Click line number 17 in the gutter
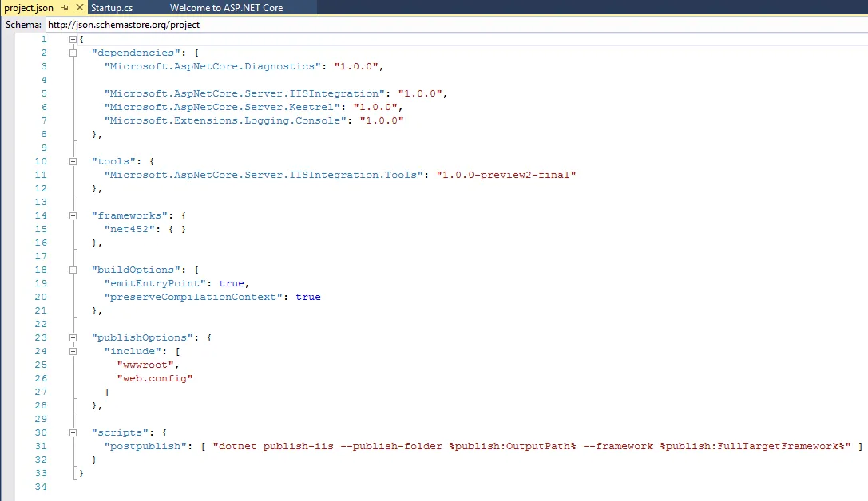868x501 pixels. [41, 257]
